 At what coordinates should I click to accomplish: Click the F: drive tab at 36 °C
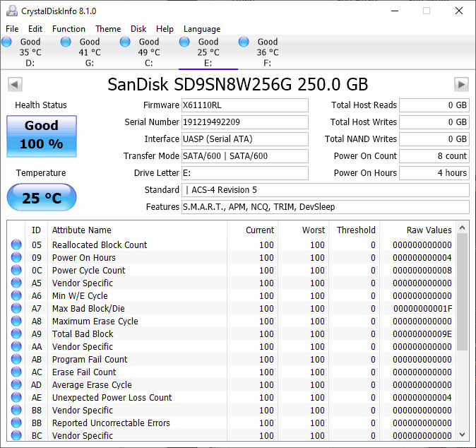268,52
